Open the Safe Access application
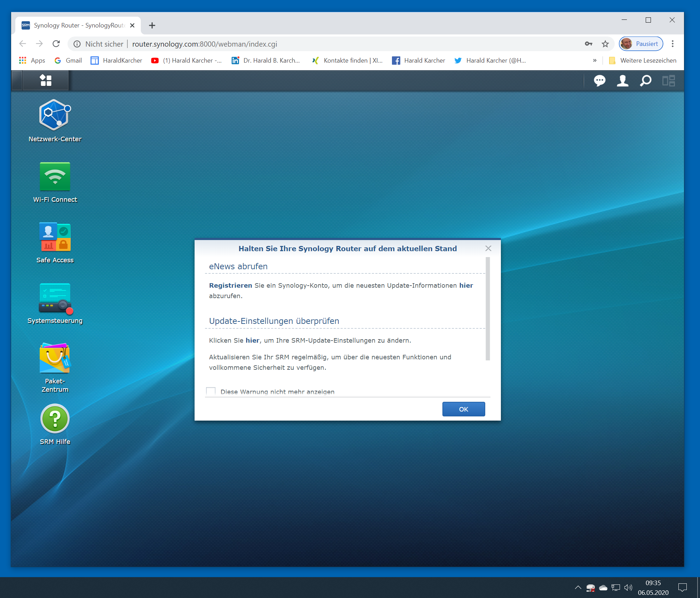This screenshot has width=700, height=598. (55, 237)
